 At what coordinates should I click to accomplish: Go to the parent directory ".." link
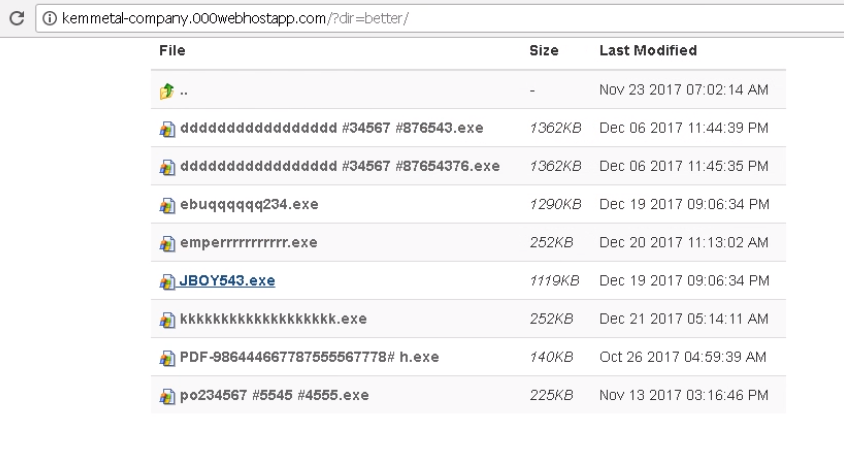(184, 91)
